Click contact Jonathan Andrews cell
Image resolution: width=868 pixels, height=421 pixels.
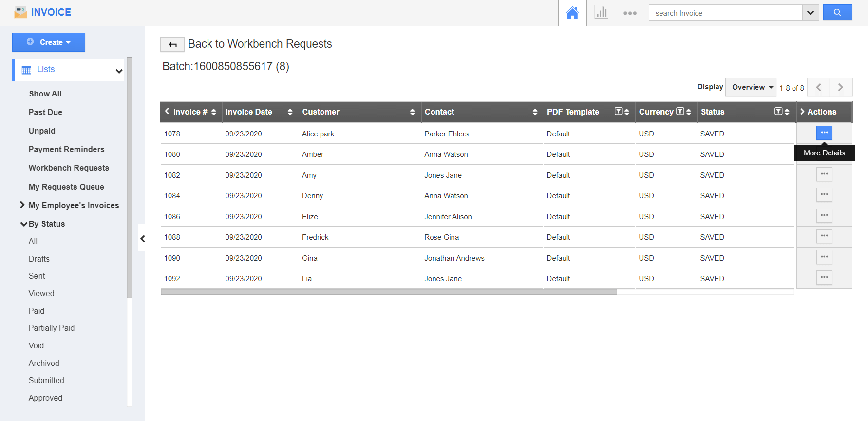click(454, 258)
